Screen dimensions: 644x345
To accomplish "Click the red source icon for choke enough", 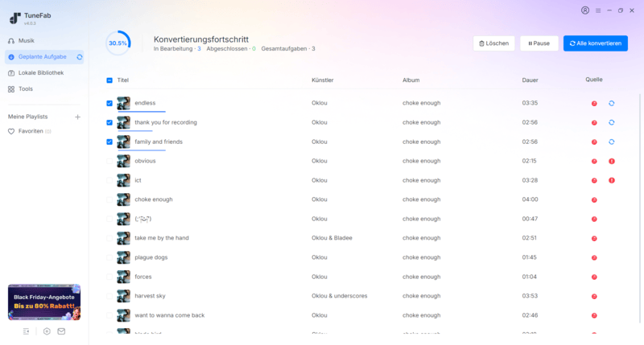I will click(594, 199).
